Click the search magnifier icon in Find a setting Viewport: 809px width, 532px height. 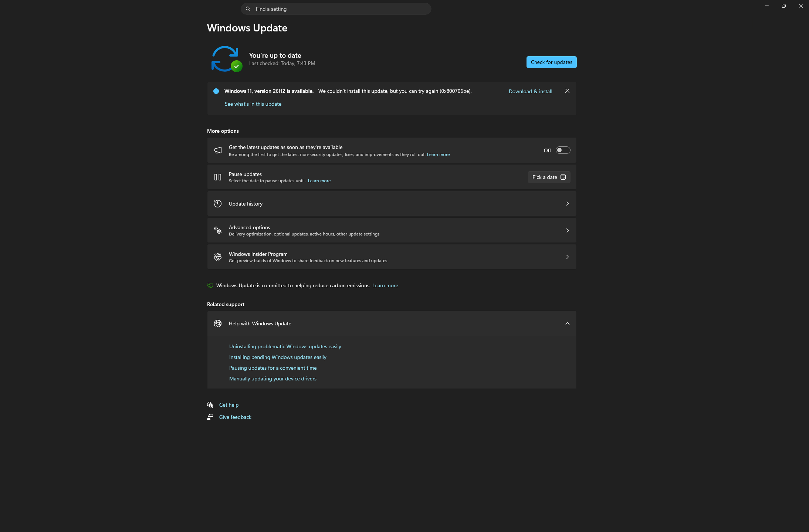pos(248,9)
